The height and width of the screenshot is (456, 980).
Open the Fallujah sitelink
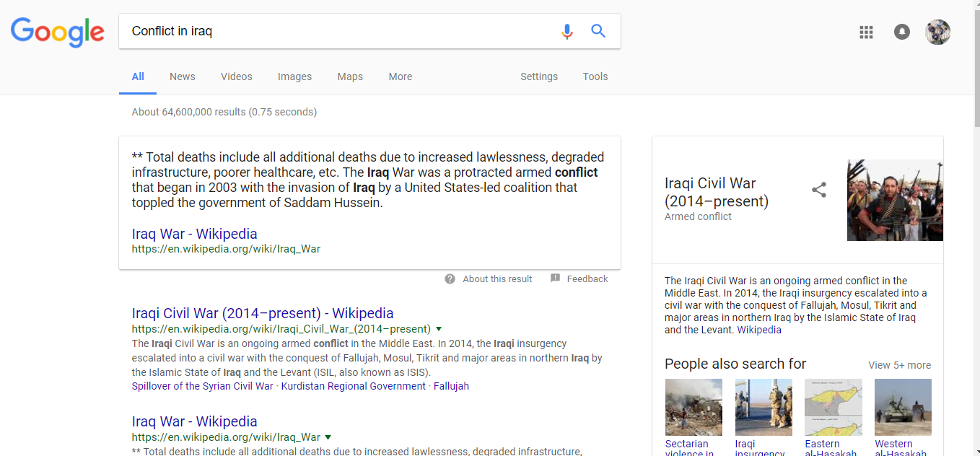pos(451,386)
